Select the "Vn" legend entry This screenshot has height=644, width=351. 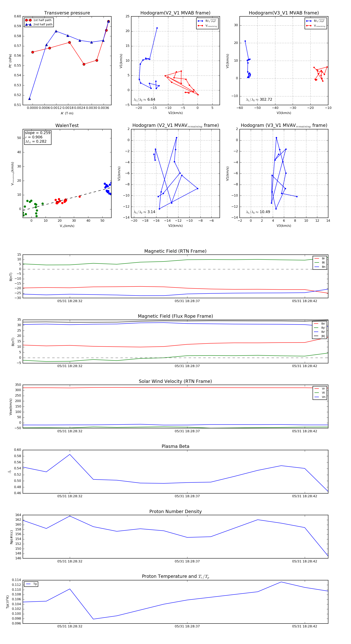click(x=320, y=397)
